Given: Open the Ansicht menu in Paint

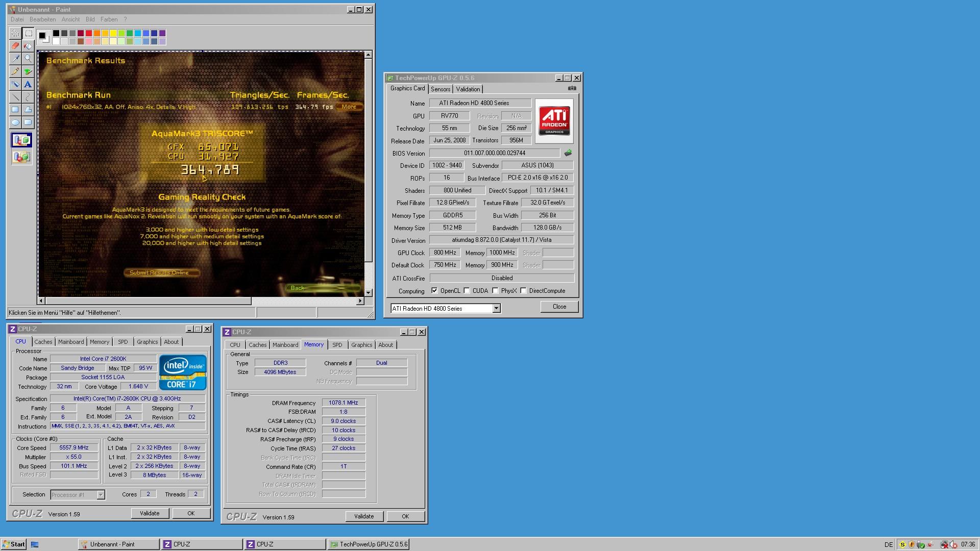Looking at the screenshot, I should (70, 19).
